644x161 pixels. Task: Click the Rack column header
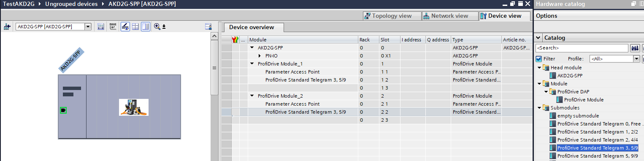coord(368,40)
